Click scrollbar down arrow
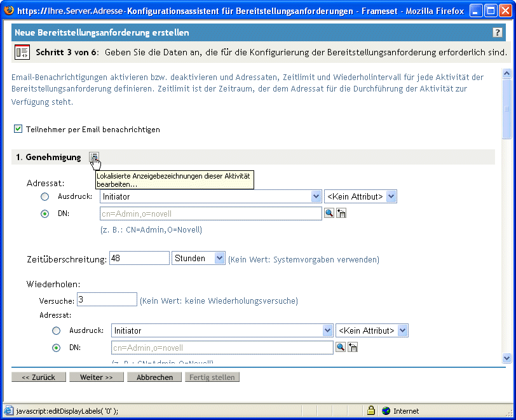The height and width of the screenshot is (420, 516). pyautogui.click(x=507, y=358)
